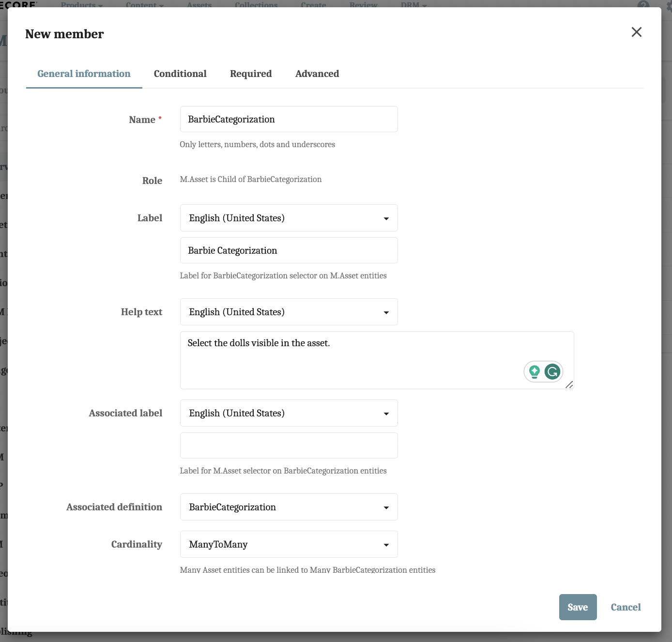Viewport: 672px width, 642px height.
Task: Save the new member
Action: (578, 607)
